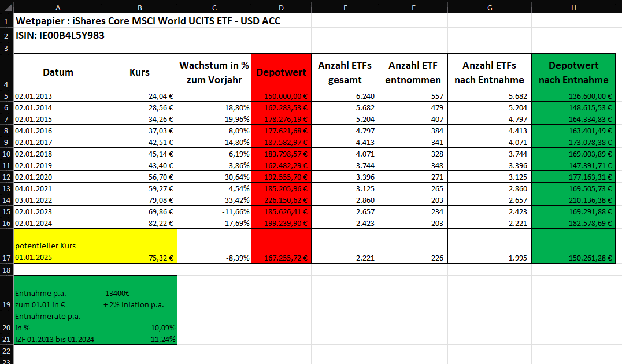Select Kurs cell 34,26 €

coord(140,119)
